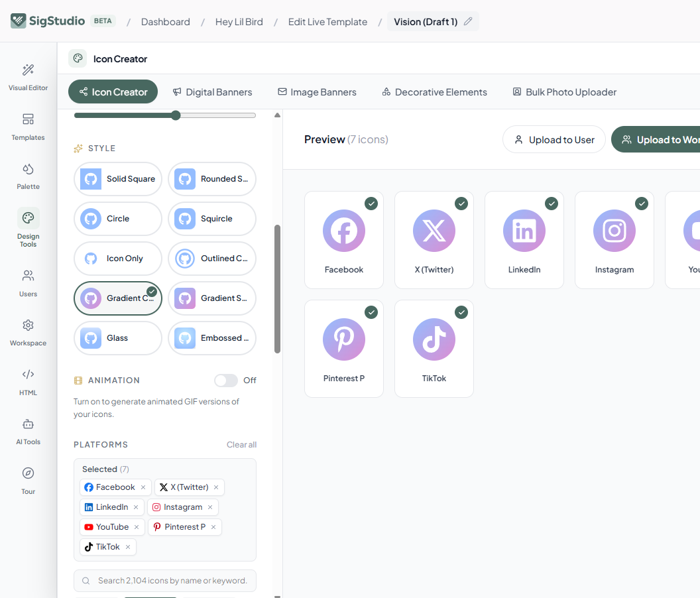
Task: Uncheck the X (Twitter) preview card
Action: coord(461,204)
